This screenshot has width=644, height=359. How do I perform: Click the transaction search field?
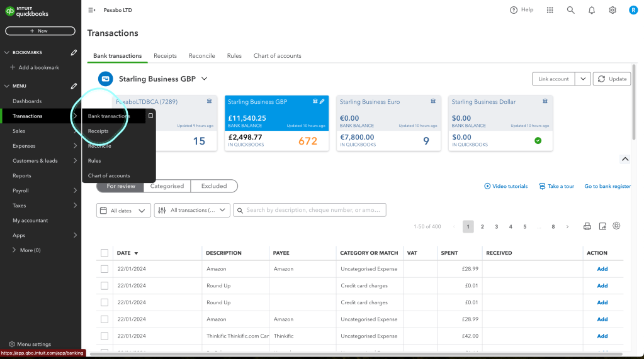(x=310, y=210)
